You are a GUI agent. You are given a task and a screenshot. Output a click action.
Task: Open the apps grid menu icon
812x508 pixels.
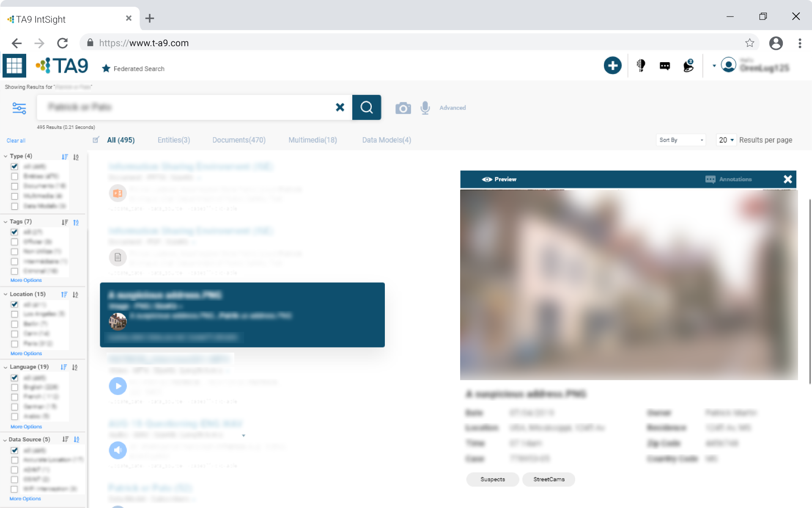click(x=14, y=66)
